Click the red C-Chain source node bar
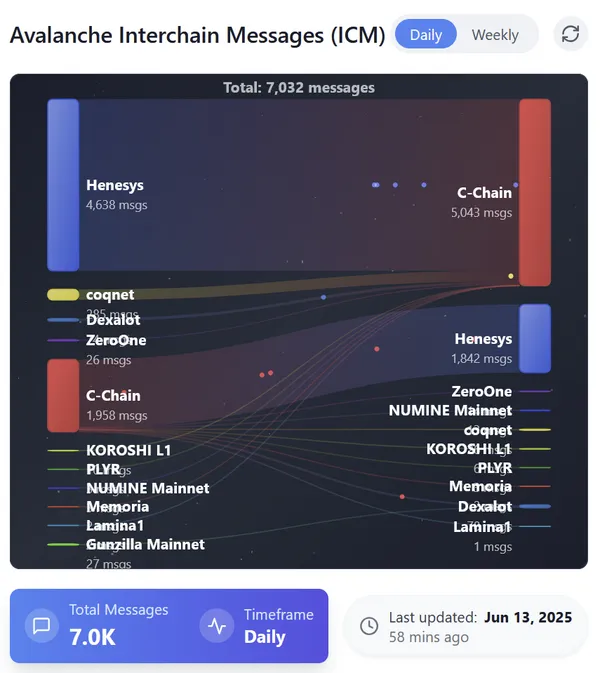Viewport: 600px width, 673px height. point(62,395)
